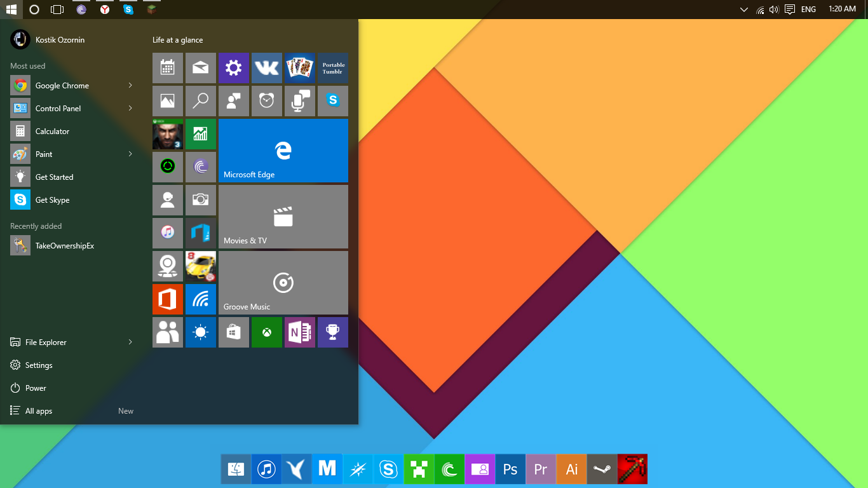
Task: Open Task View on taskbar
Action: (x=57, y=10)
